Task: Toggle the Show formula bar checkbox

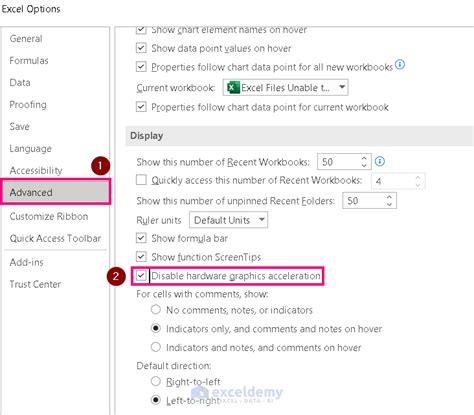Action: point(141,238)
